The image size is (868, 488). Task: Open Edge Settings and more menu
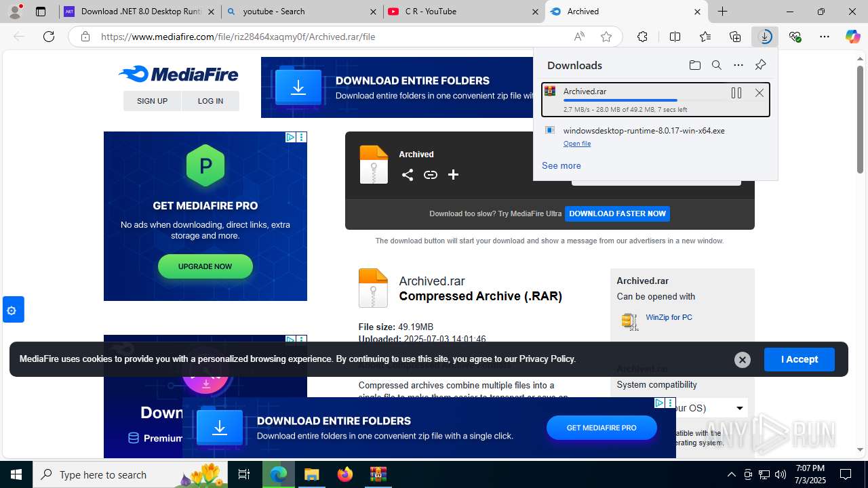click(825, 37)
